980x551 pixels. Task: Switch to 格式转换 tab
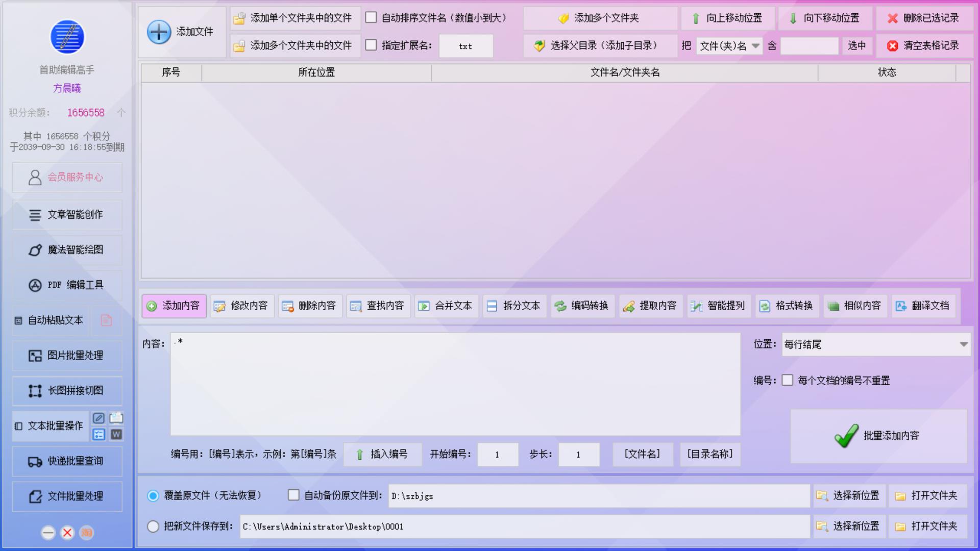tap(788, 306)
